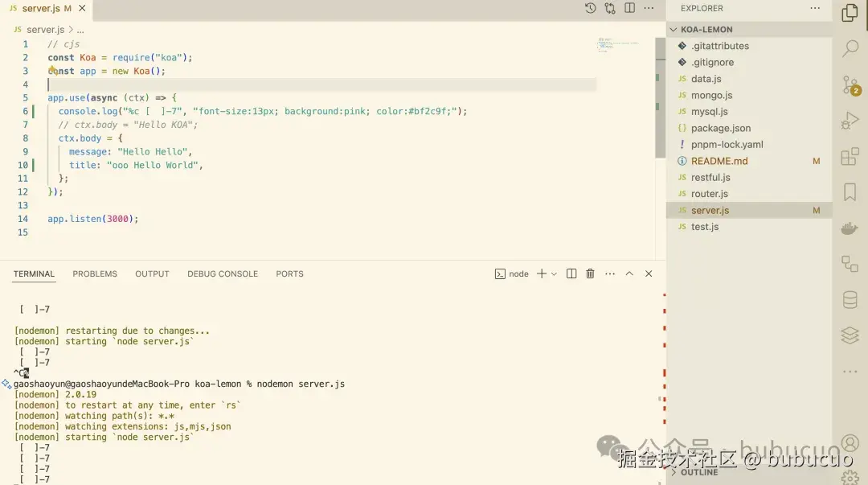Open terminal panel more actions ellipsis
The image size is (868, 485).
[x=609, y=273]
